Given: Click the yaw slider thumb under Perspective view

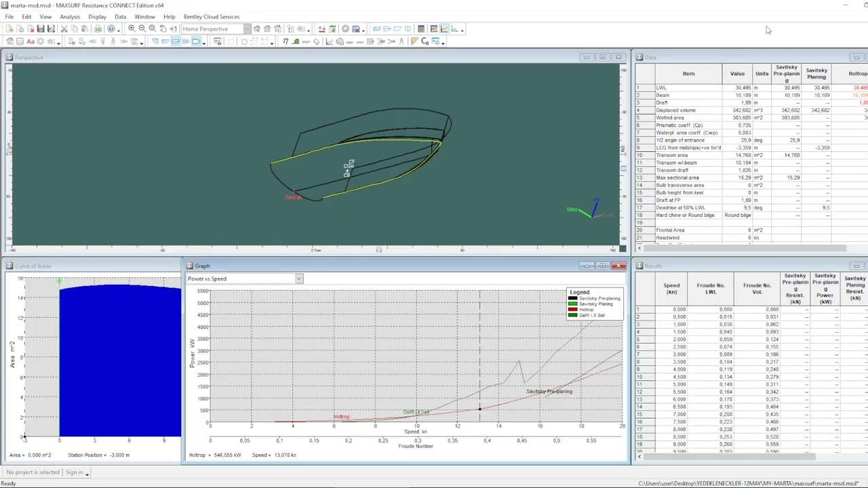Looking at the screenshot, I should pyautogui.click(x=379, y=250).
